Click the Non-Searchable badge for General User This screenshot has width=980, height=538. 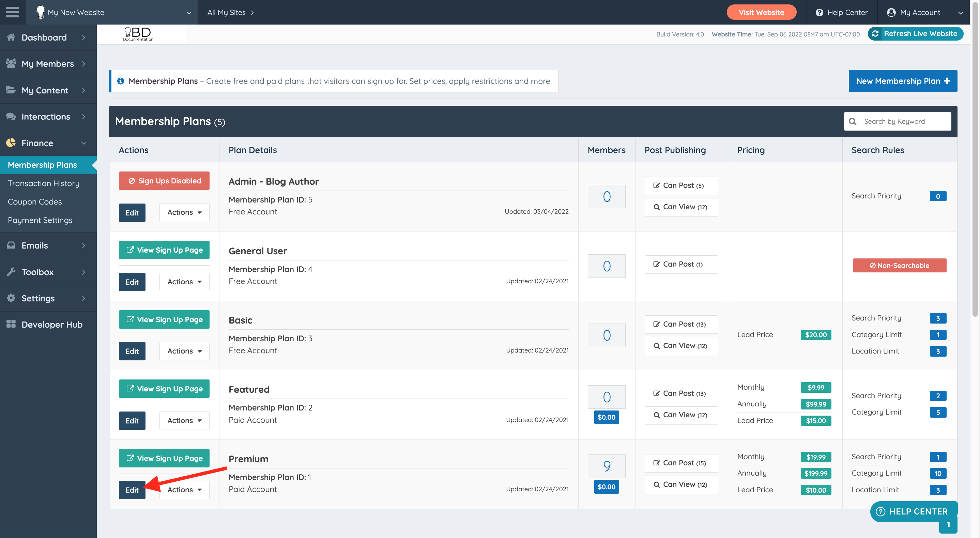[x=899, y=265]
